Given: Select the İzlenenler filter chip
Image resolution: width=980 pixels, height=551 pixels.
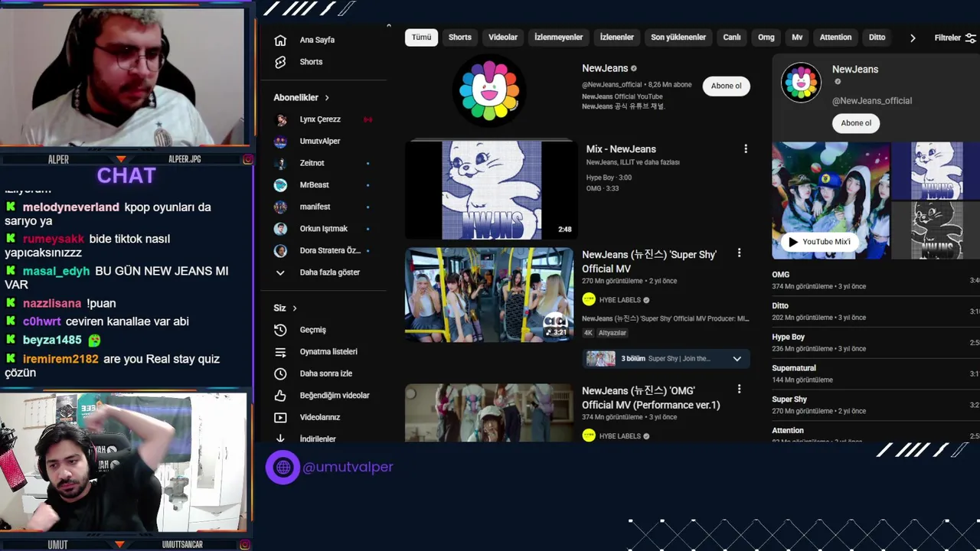Looking at the screenshot, I should pyautogui.click(x=616, y=37).
